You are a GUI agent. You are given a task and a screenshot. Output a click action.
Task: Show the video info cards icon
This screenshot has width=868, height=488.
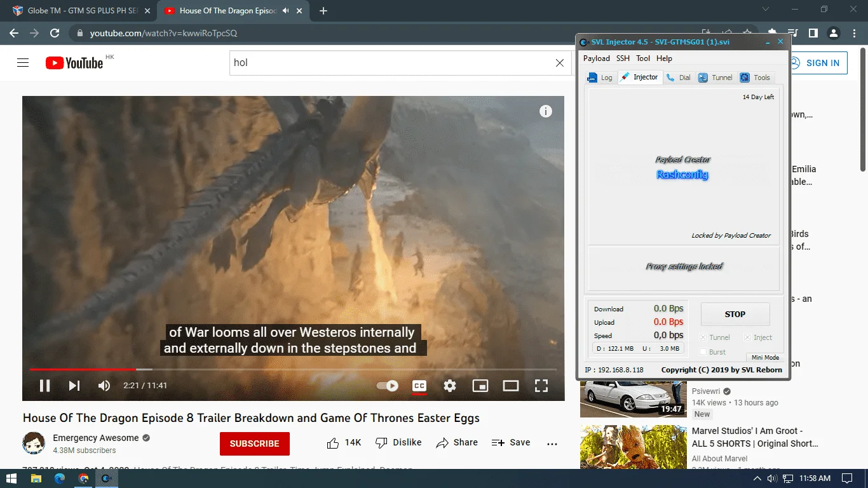coord(545,112)
